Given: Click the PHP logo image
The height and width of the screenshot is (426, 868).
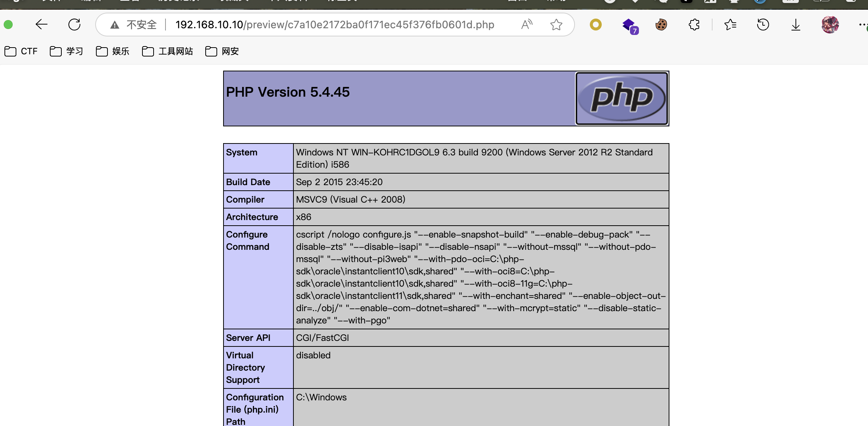Looking at the screenshot, I should click(622, 99).
